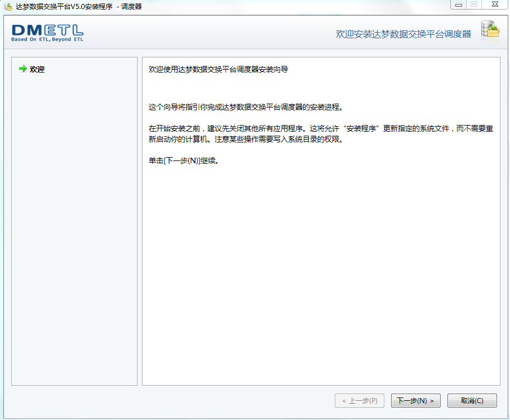Click the title bar text 达梦数据交换平台V5.0安装程序
This screenshot has width=510, height=420.
(64, 7)
